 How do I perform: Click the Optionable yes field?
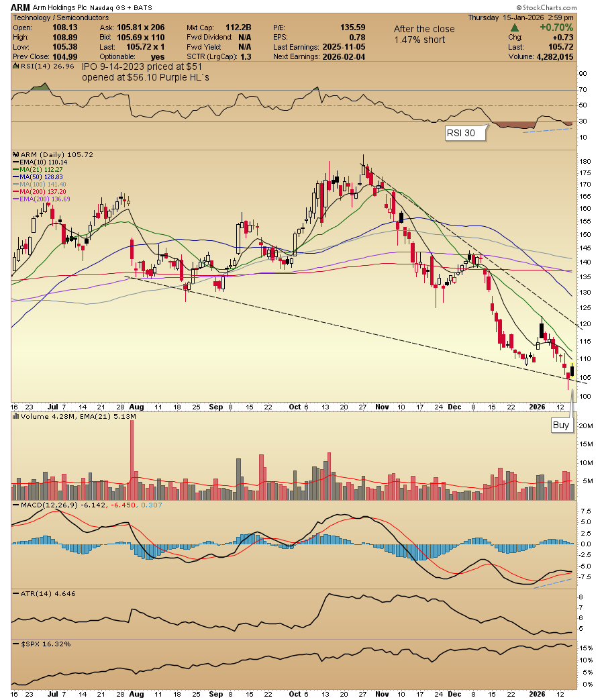[x=132, y=56]
